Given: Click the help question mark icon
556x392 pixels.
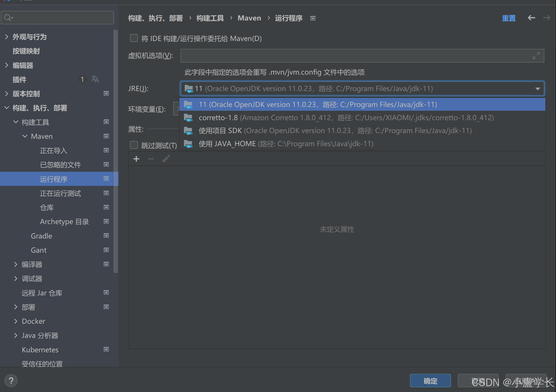Looking at the screenshot, I should (11, 381).
